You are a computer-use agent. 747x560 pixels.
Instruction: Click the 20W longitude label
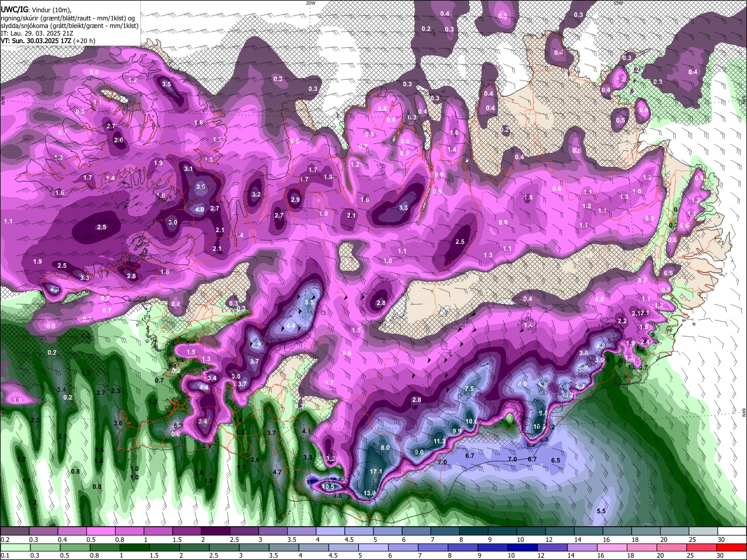coord(310,3)
